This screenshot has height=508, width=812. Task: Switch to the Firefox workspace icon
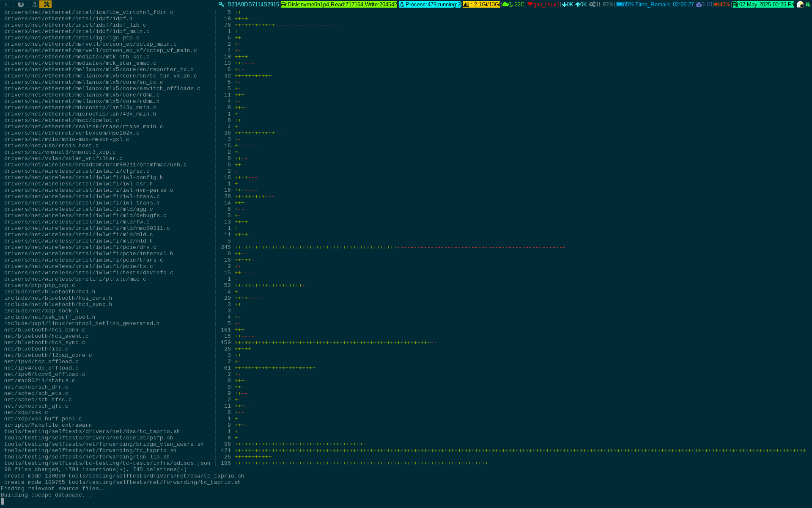click(x=20, y=4)
